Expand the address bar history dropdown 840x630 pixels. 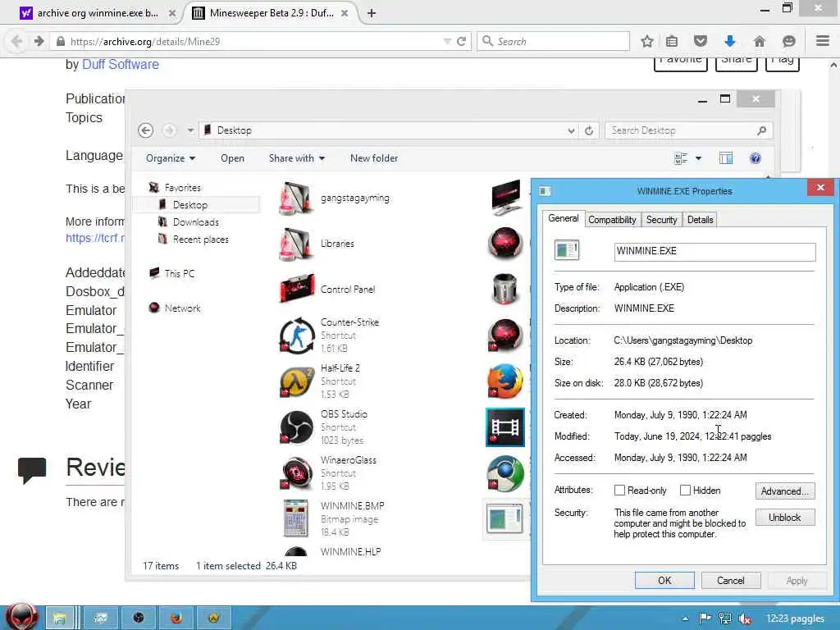coord(571,130)
